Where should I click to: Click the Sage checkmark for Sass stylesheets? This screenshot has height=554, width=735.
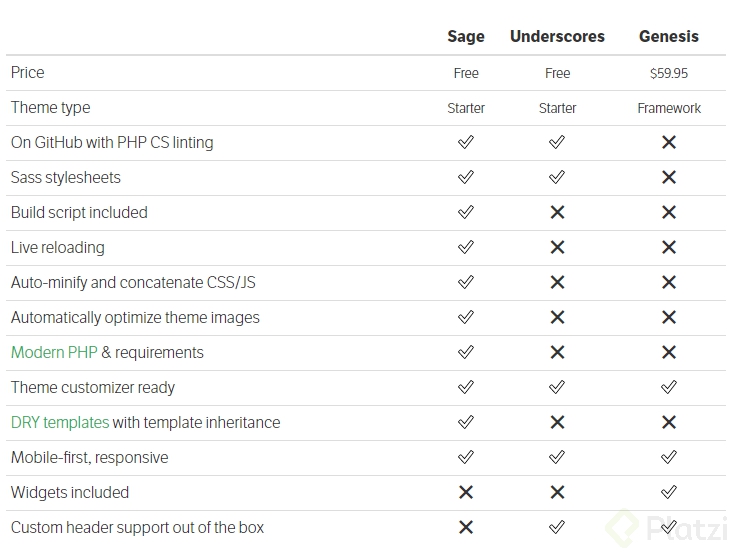click(x=465, y=178)
